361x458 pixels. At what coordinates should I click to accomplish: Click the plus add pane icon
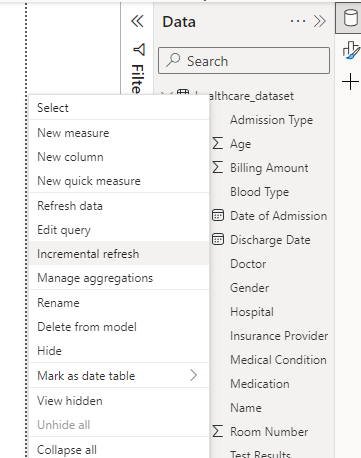coord(350,82)
